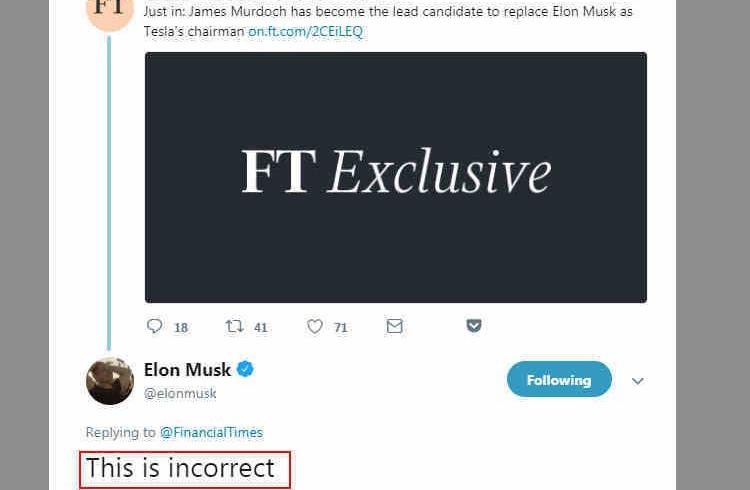Viewport: 750px width, 490px height.
Task: Expand the chevron menu next to Following
Action: [x=638, y=381]
